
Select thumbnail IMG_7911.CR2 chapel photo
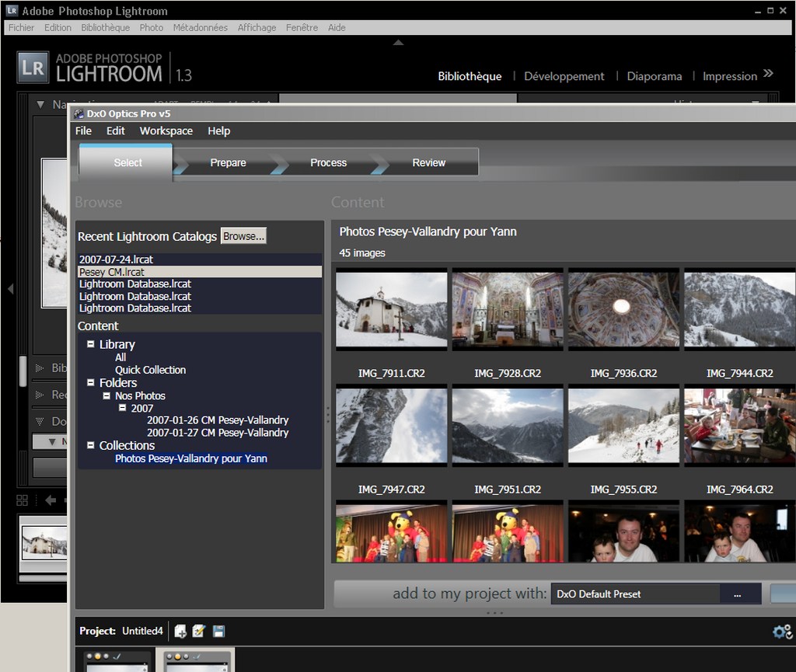(x=392, y=309)
